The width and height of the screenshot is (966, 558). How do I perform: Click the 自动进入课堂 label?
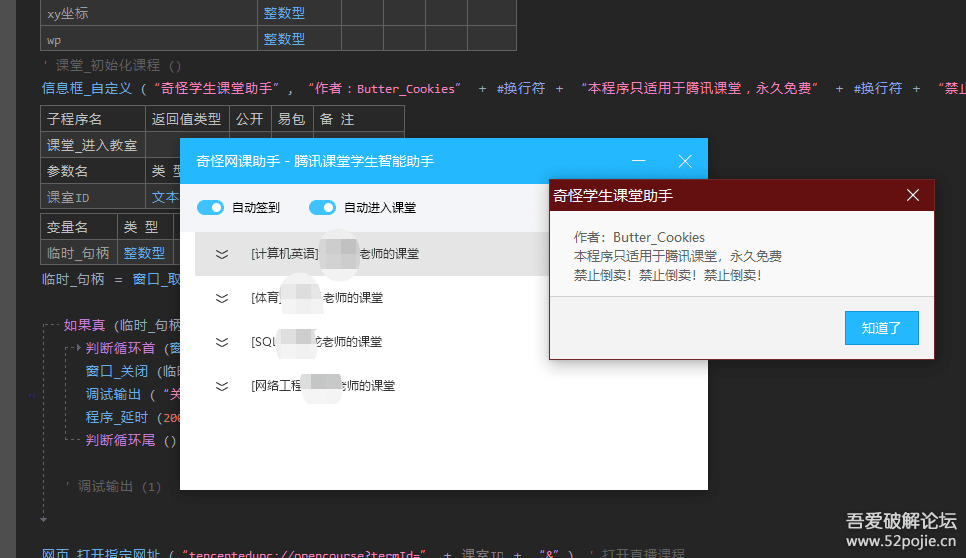(380, 208)
